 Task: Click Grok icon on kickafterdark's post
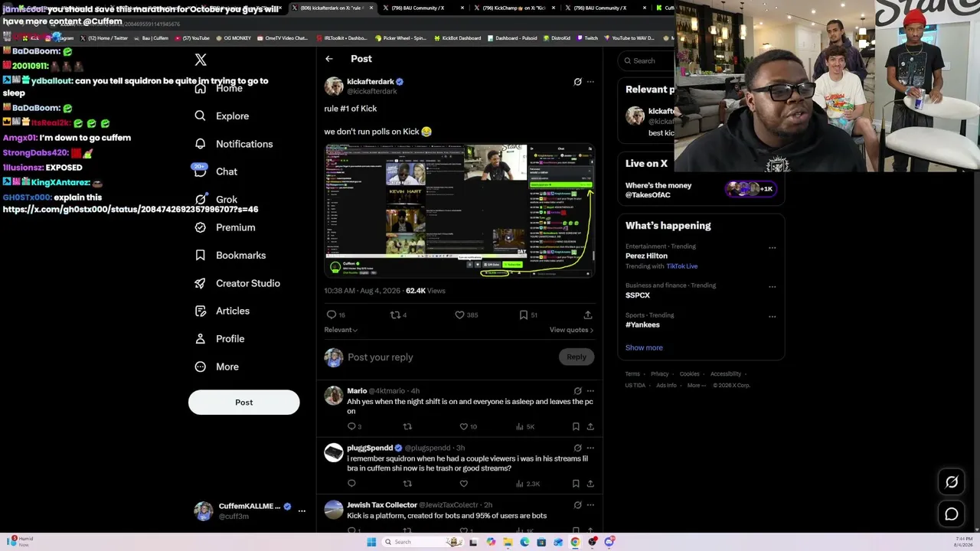tap(578, 82)
